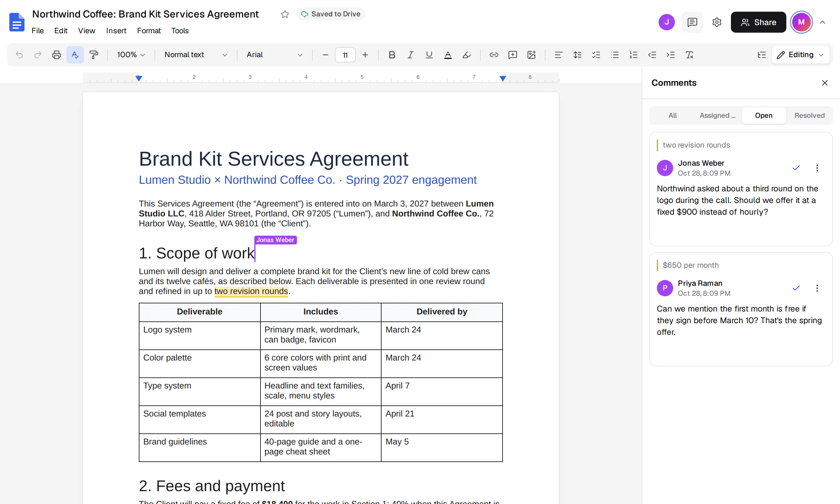Print the document using printer icon
This screenshot has width=840, height=504.
tap(56, 55)
